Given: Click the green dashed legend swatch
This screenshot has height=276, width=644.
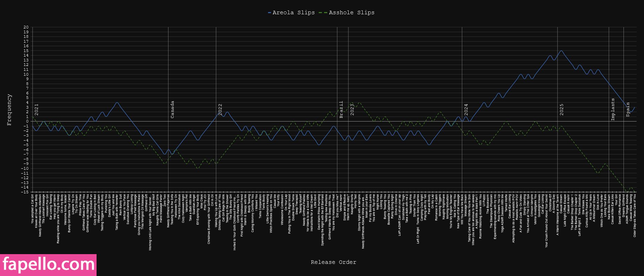Looking at the screenshot, I should 323,12.
